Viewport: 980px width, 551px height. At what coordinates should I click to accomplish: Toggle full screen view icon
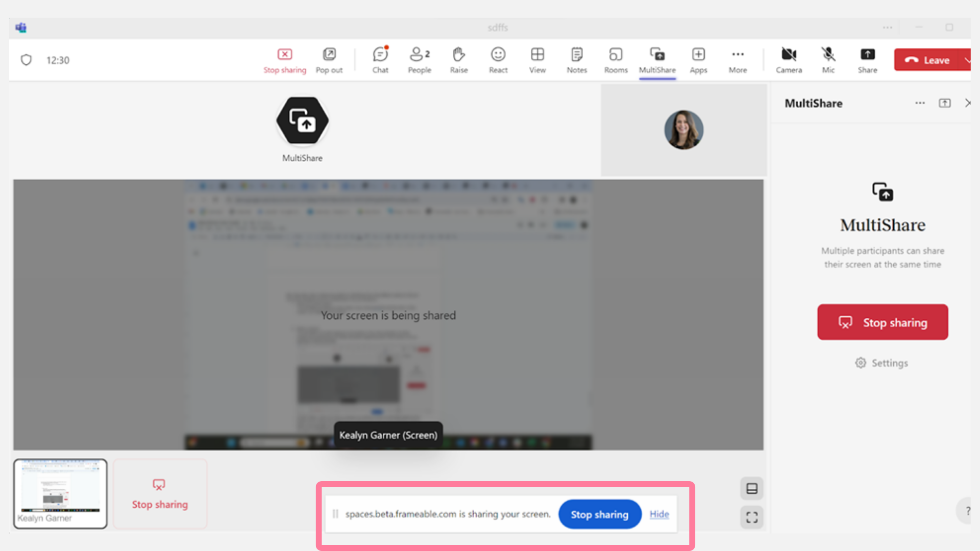752,517
